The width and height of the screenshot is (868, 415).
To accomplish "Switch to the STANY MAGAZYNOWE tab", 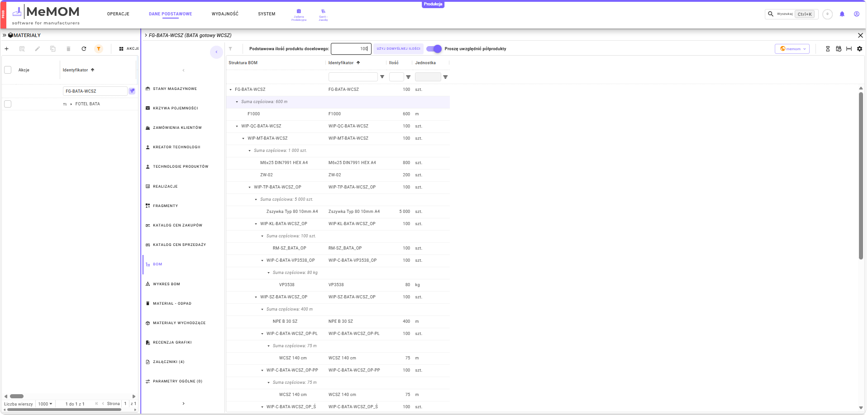I will (175, 89).
